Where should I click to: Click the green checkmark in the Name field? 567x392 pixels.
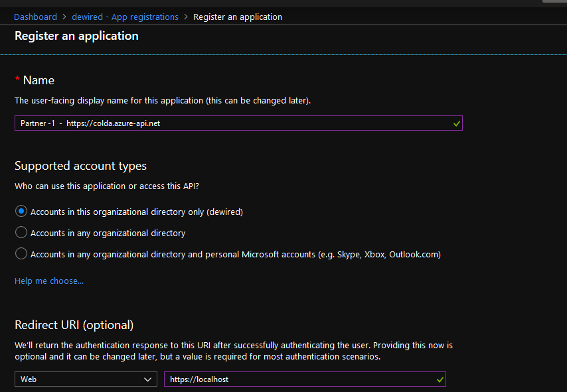(x=456, y=123)
